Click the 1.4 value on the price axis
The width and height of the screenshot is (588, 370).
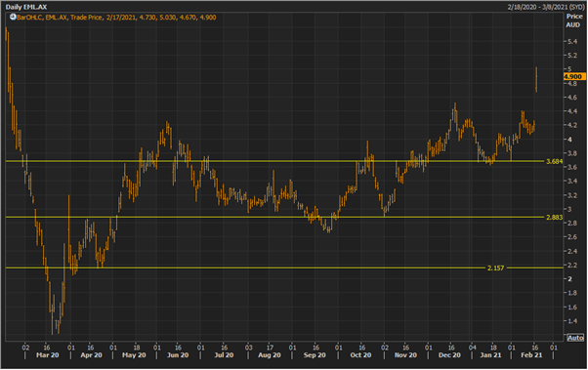click(572, 321)
